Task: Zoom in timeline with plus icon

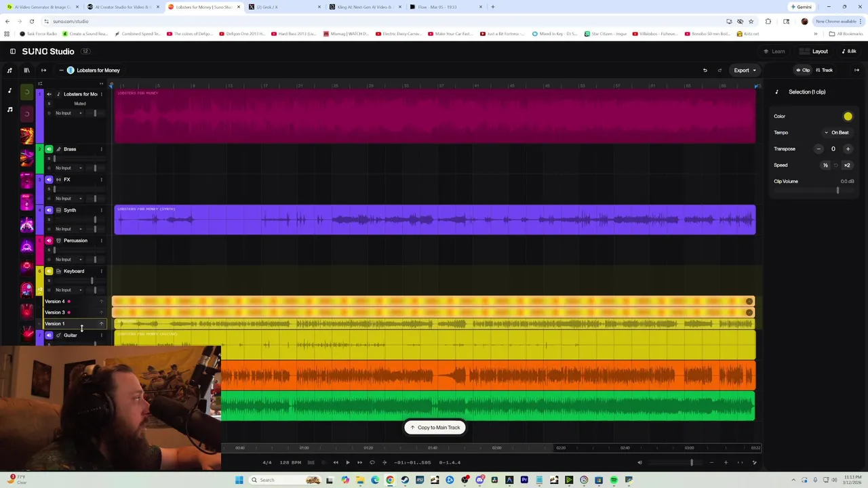Action: pyautogui.click(x=726, y=462)
